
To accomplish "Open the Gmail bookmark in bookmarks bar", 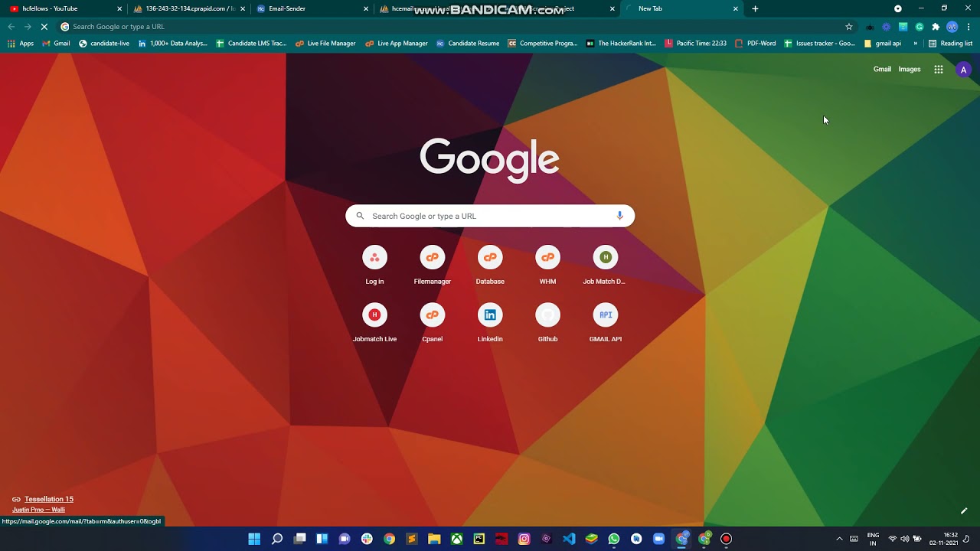I will tap(56, 44).
